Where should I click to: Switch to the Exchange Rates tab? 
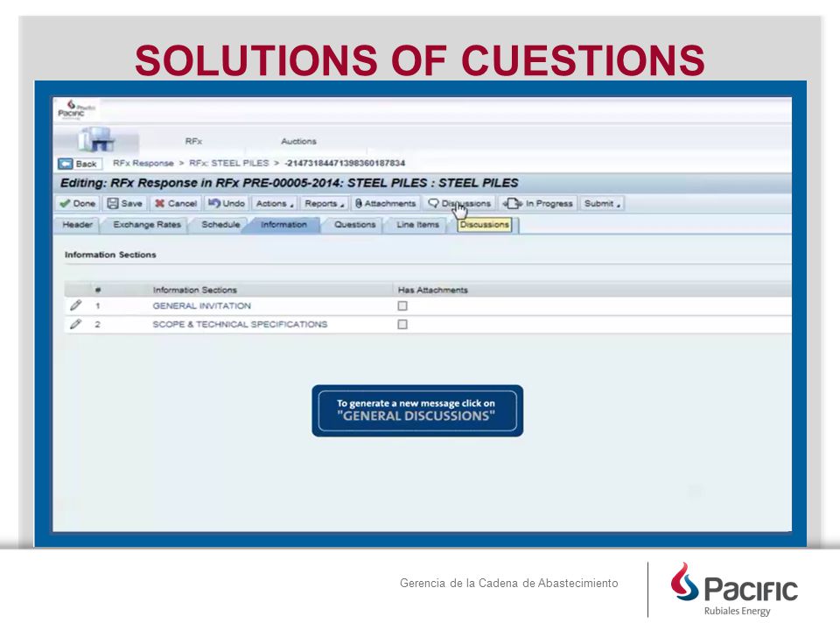pos(147,225)
